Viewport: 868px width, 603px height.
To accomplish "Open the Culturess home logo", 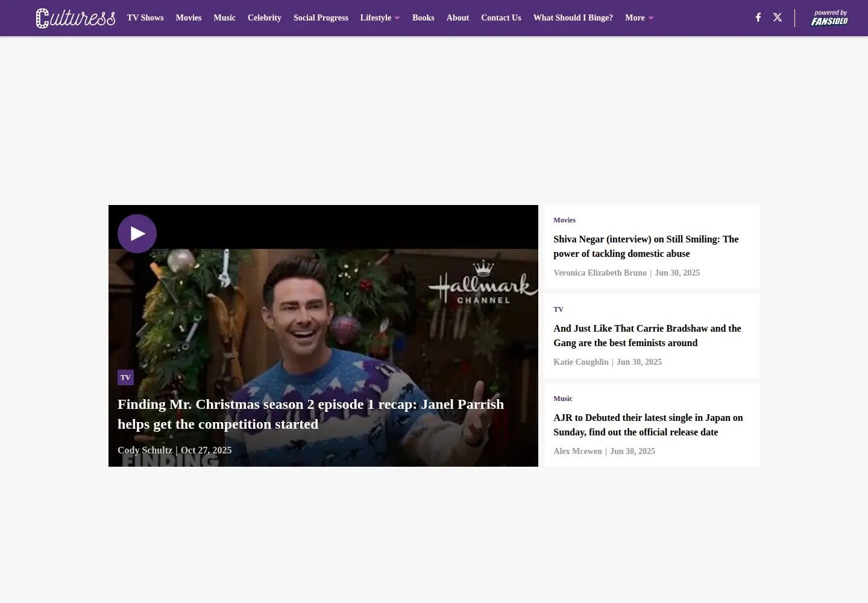I will click(x=75, y=18).
